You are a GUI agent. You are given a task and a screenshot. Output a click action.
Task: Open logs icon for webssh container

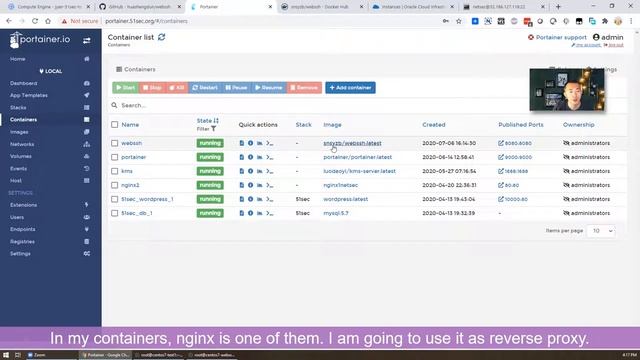242,143
